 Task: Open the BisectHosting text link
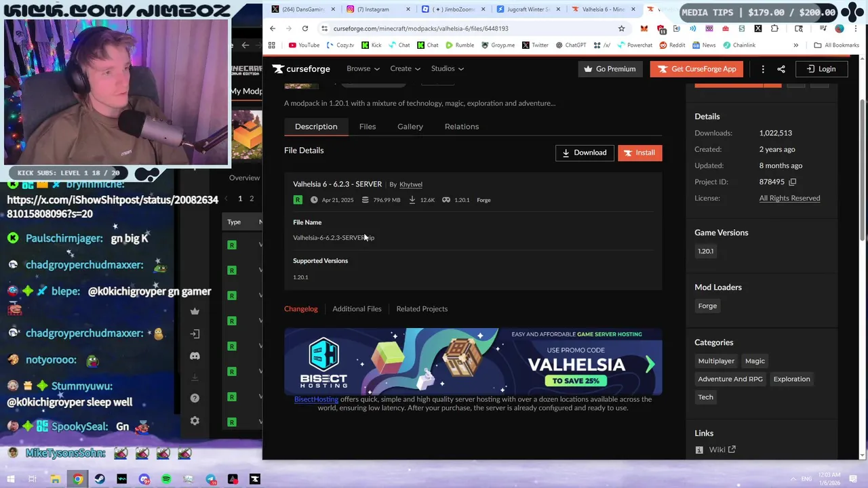pyautogui.click(x=316, y=399)
